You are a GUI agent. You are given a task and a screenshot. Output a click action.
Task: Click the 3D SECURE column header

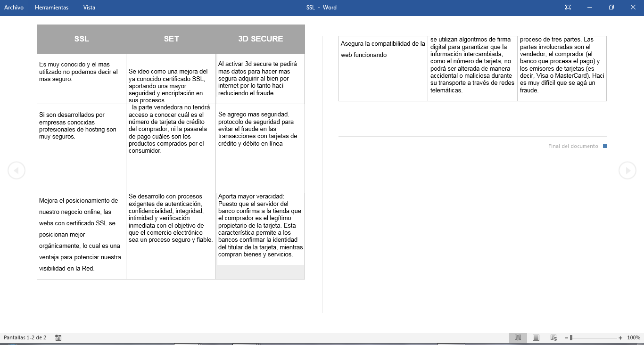(260, 39)
